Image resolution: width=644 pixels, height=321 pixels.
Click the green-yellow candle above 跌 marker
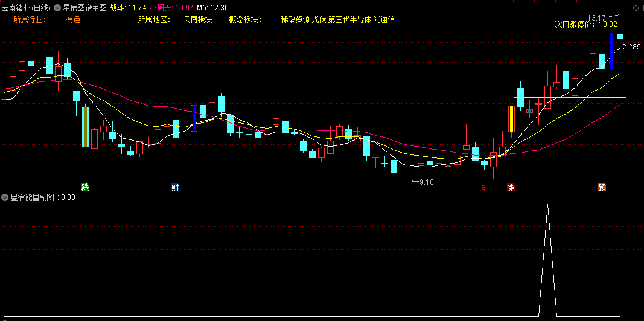pyautogui.click(x=86, y=127)
